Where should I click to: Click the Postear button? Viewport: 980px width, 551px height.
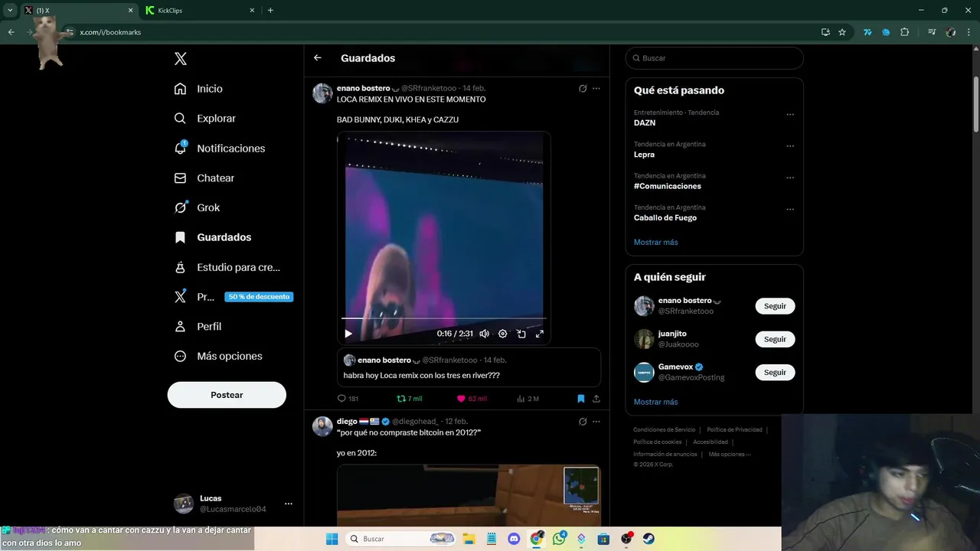pos(227,395)
